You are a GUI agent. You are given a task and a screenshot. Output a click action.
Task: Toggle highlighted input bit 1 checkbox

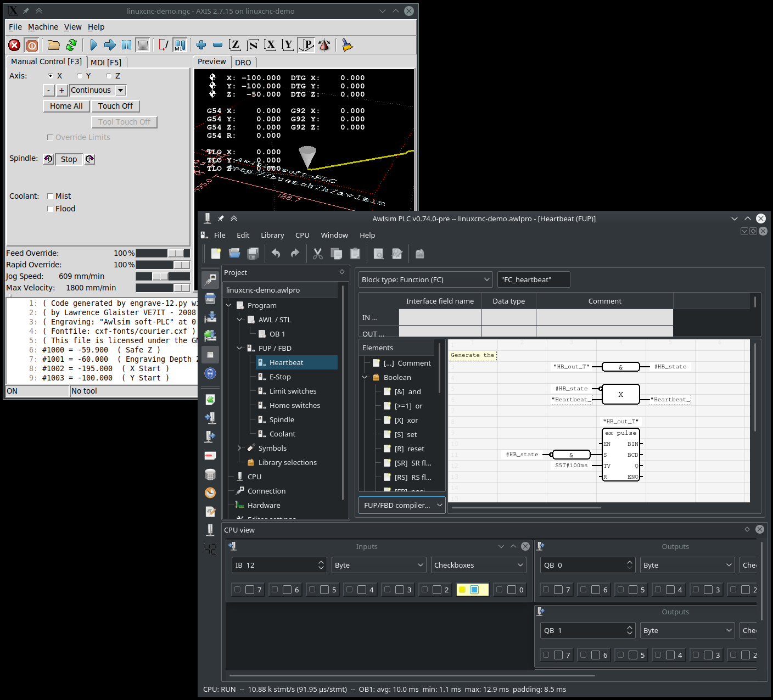pyautogui.click(x=474, y=590)
